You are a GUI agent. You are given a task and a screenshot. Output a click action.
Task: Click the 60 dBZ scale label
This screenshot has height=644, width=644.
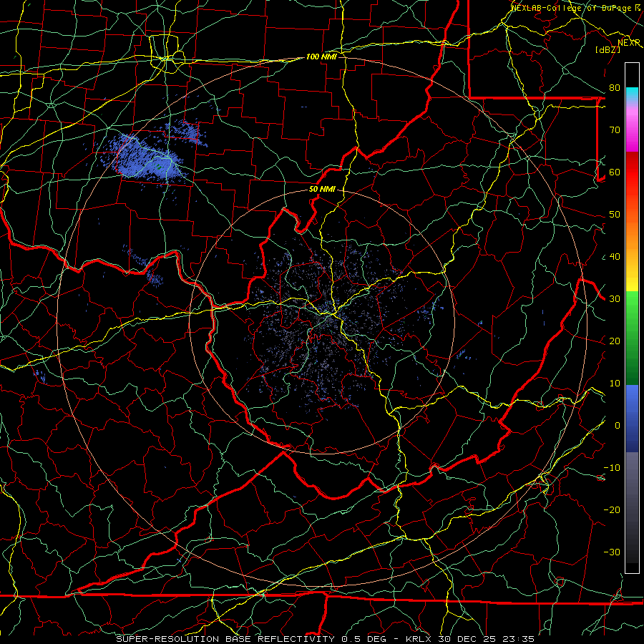click(x=615, y=172)
